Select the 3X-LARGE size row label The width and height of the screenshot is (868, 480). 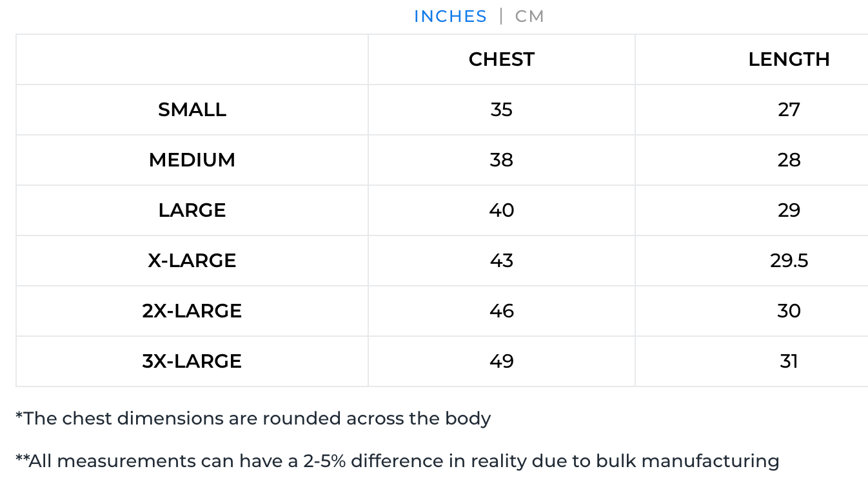tap(192, 361)
